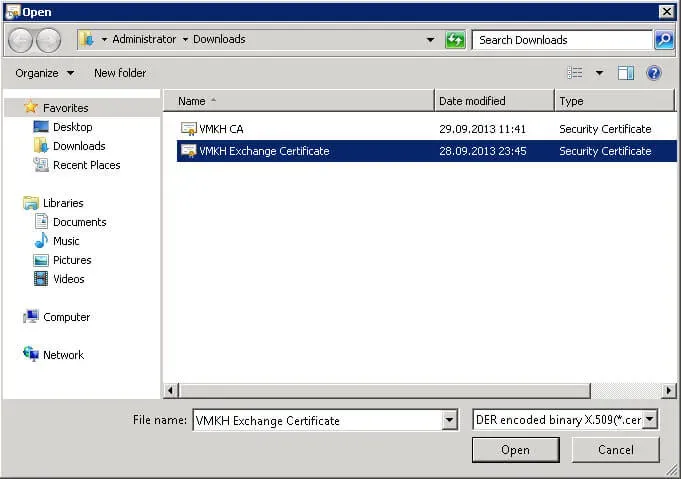681x479 pixels.
Task: Click the Open button
Action: pyautogui.click(x=516, y=450)
